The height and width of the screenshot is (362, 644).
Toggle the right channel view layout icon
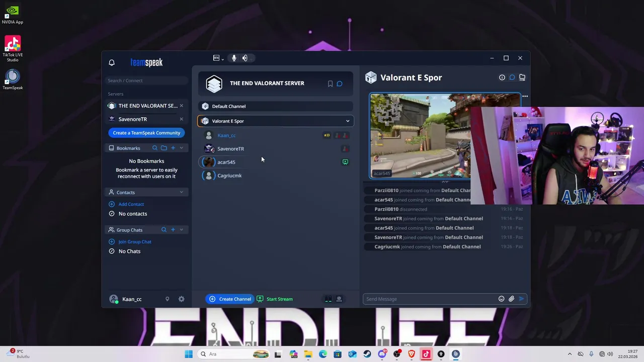[339, 299]
